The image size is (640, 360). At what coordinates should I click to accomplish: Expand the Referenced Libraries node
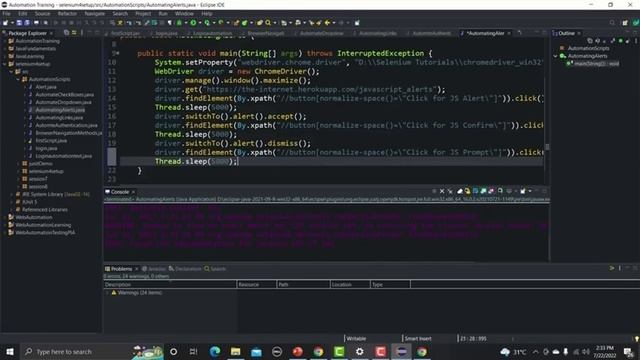(11, 210)
